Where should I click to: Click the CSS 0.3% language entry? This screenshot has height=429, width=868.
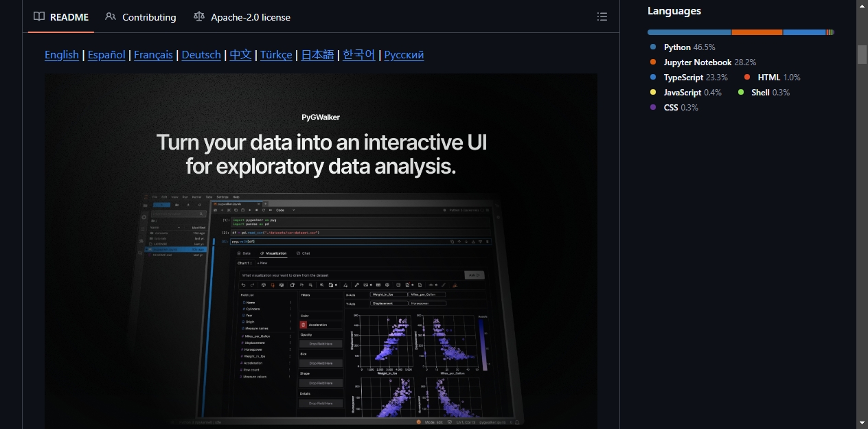coord(674,108)
